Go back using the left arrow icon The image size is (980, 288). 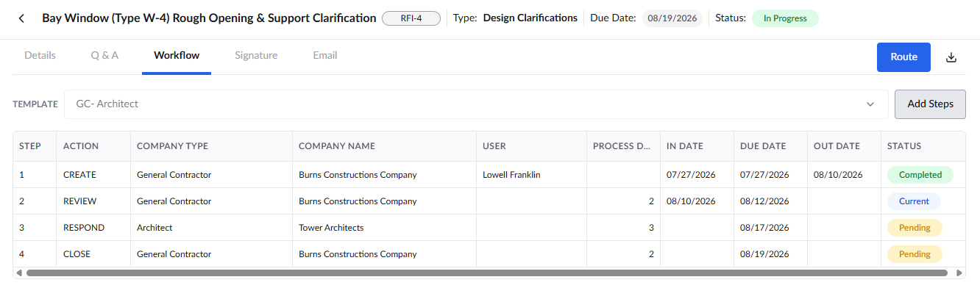pos(21,18)
